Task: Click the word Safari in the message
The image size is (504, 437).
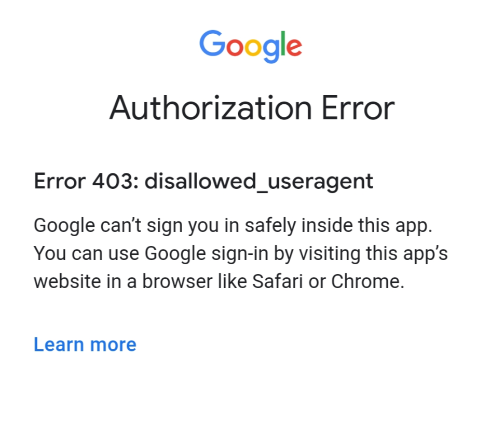Action: click(x=277, y=281)
